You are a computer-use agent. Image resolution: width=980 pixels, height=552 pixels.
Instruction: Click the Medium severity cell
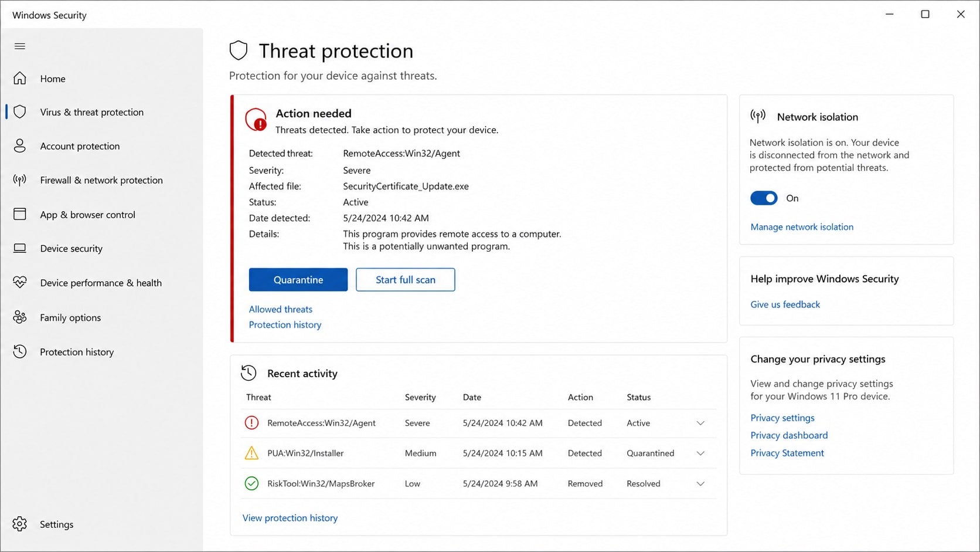(420, 453)
